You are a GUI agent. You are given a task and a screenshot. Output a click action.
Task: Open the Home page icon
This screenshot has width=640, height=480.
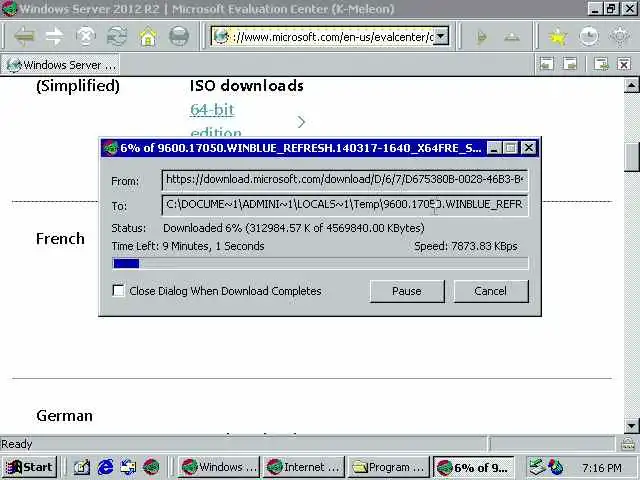pos(148,37)
